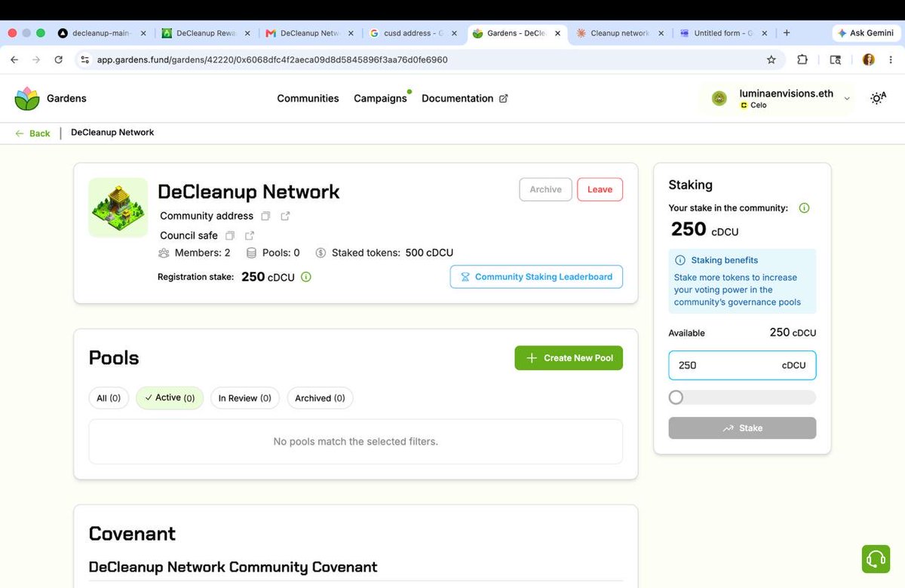Click the Staking benefits info box

pos(742,281)
